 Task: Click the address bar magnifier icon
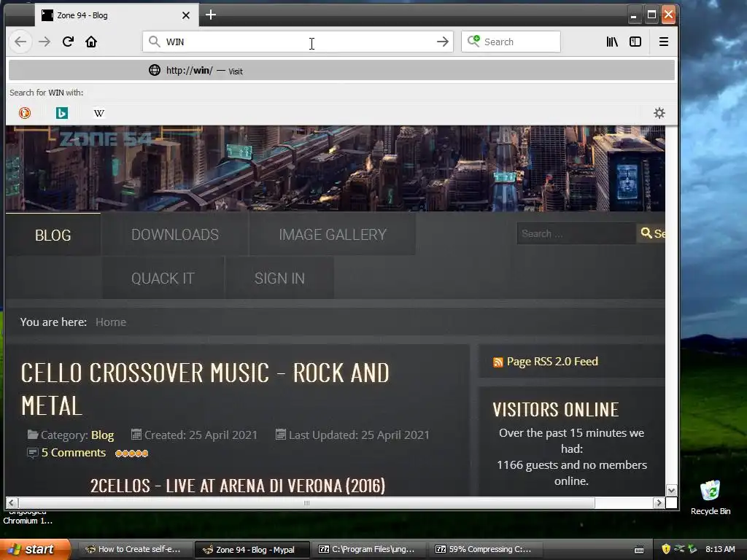(x=154, y=42)
